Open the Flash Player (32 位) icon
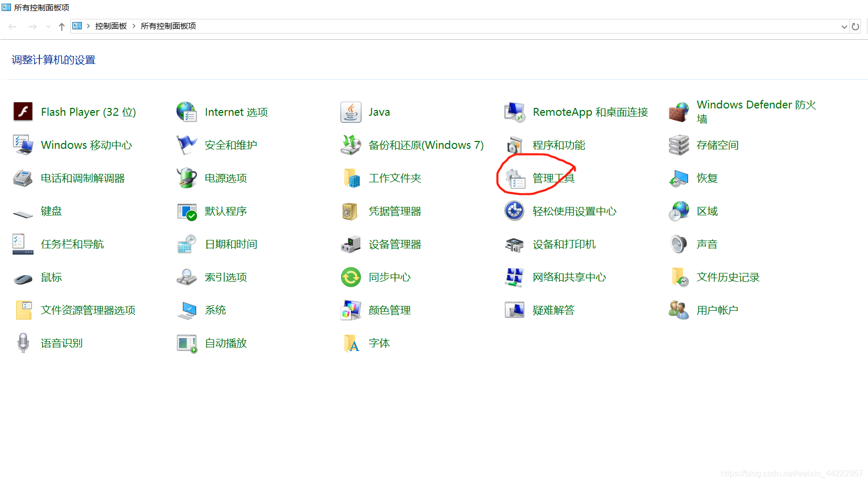 [x=23, y=112]
